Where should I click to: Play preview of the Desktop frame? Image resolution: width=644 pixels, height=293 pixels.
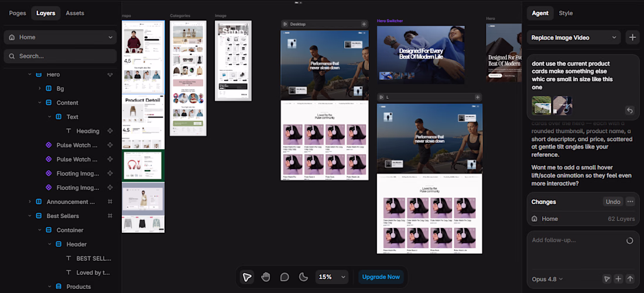[x=286, y=24]
